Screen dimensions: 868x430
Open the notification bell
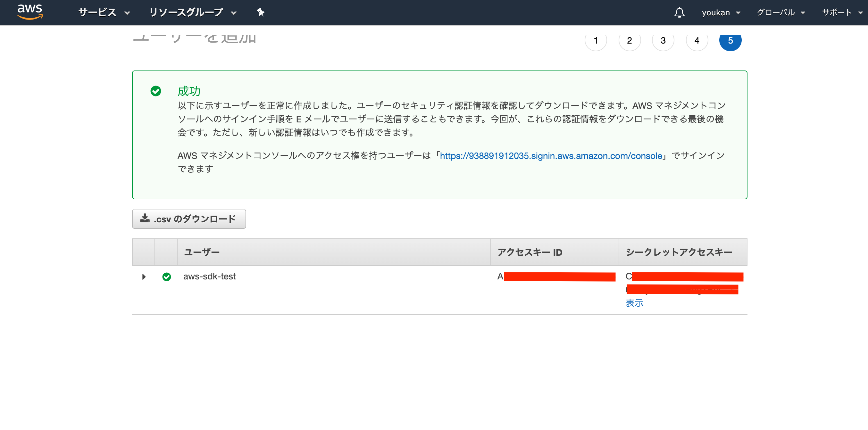[x=679, y=12]
